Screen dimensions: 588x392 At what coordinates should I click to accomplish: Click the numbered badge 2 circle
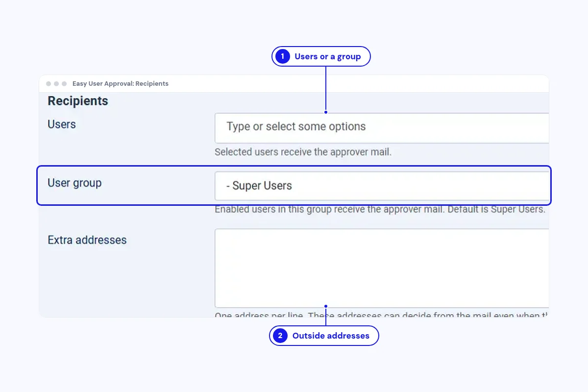point(280,336)
